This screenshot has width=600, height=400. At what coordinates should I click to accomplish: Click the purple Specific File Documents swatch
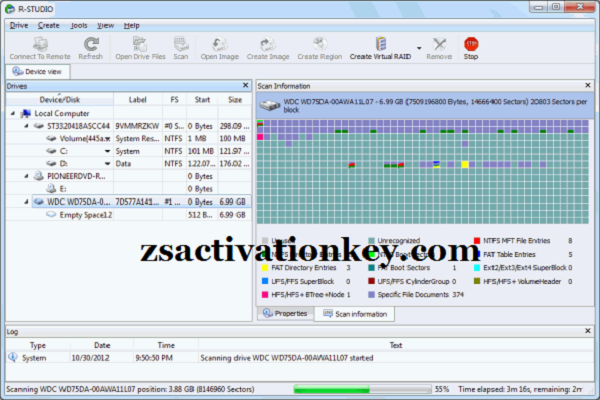click(371, 294)
